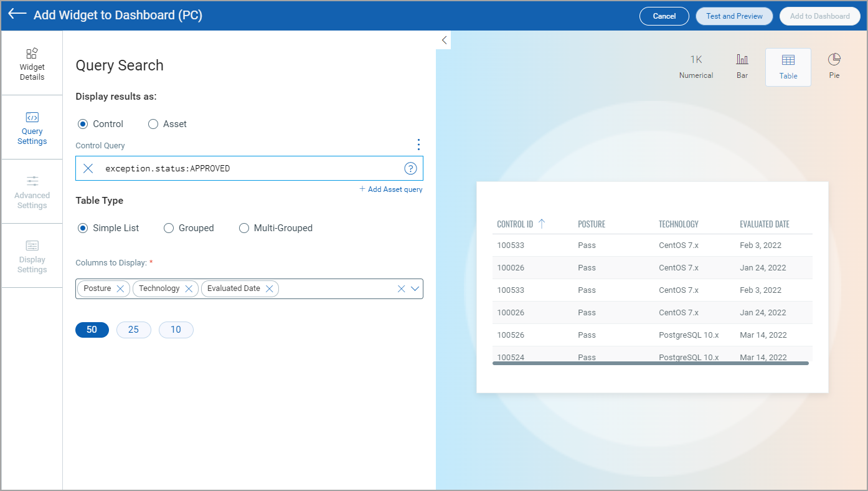
Task: Collapse the left settings panel
Action: point(444,40)
